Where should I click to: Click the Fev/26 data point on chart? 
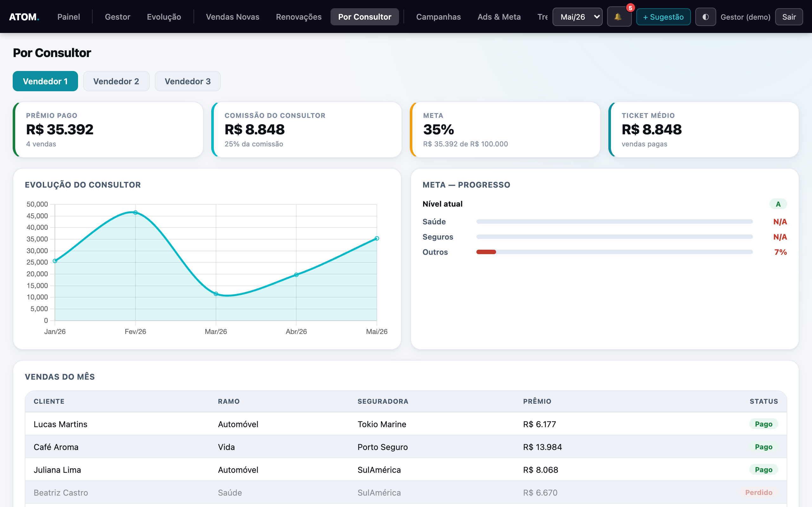[135, 213]
